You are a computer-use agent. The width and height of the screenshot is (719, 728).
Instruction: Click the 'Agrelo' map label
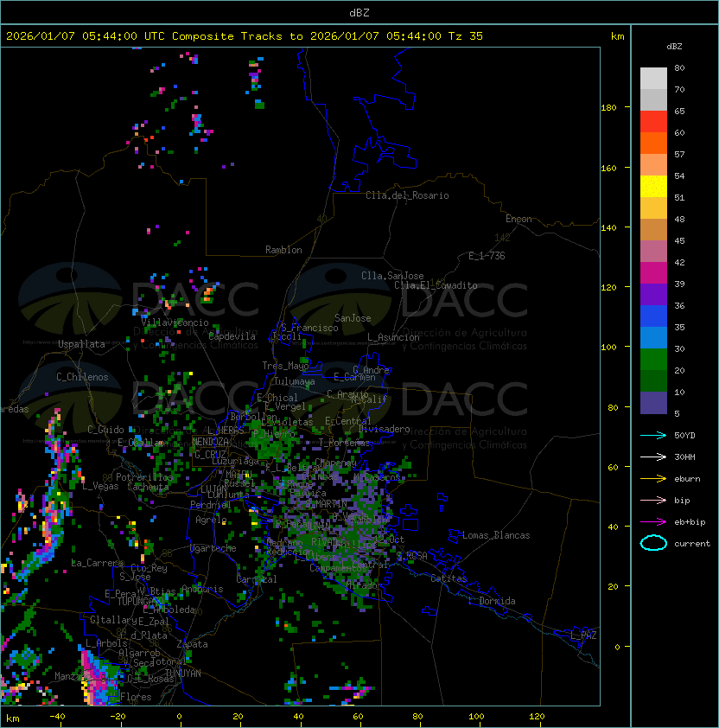211,520
